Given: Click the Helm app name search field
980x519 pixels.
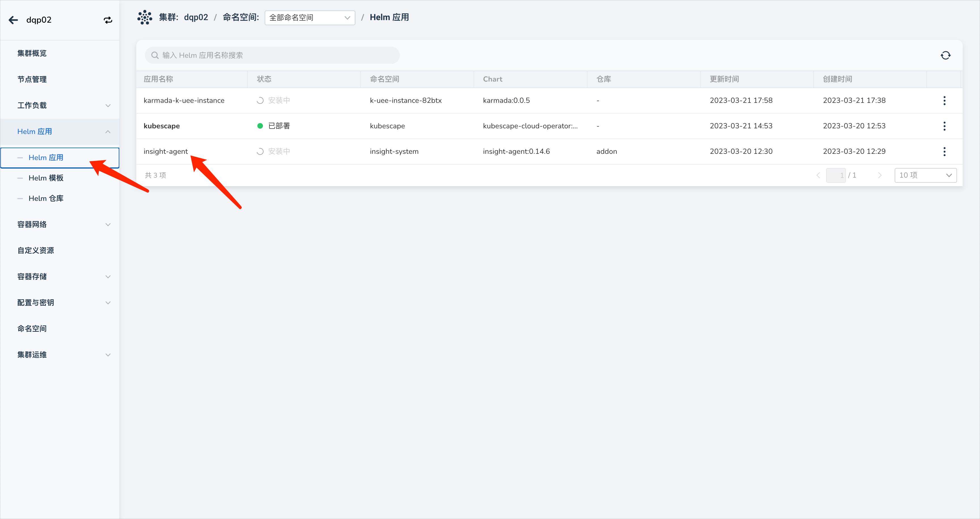Looking at the screenshot, I should click(x=272, y=56).
